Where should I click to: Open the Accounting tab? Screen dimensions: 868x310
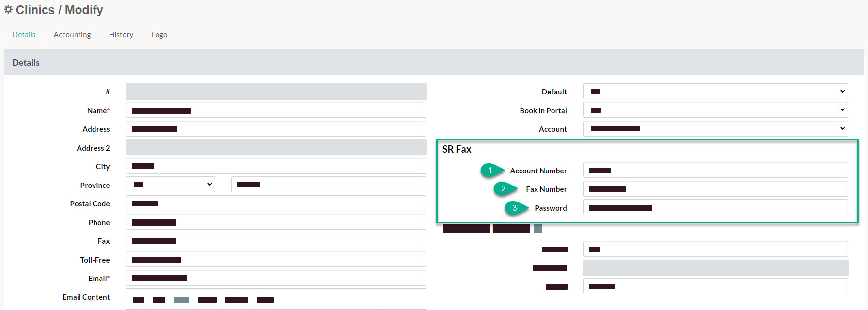click(x=72, y=35)
